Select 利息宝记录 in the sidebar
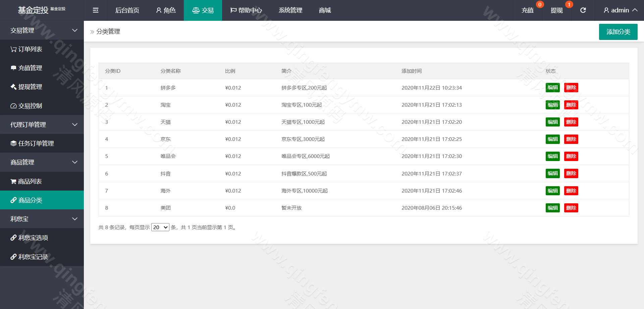The height and width of the screenshot is (309, 644). pyautogui.click(x=33, y=257)
